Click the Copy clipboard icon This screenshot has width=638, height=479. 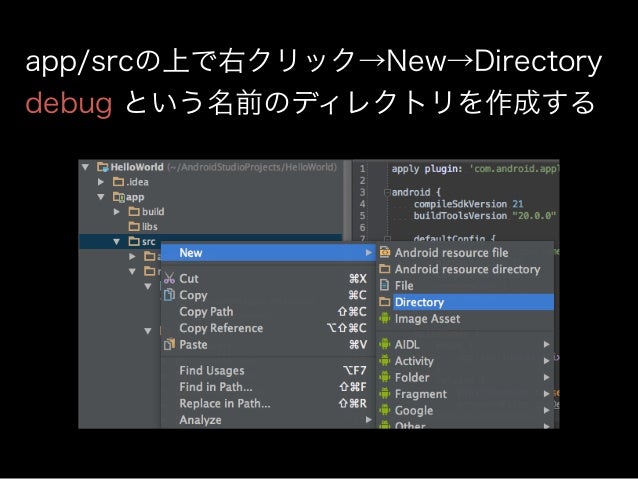tap(169, 295)
